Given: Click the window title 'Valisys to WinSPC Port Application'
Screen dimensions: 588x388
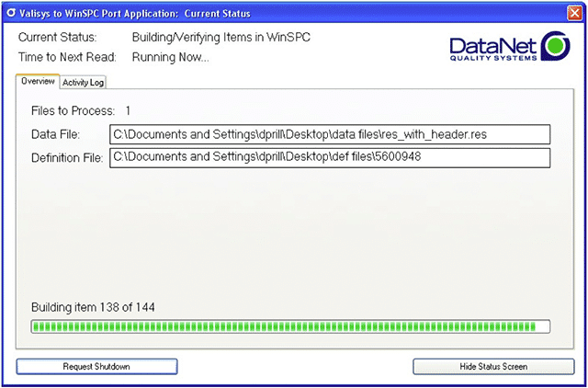Looking at the screenshot, I should tap(99, 14).
